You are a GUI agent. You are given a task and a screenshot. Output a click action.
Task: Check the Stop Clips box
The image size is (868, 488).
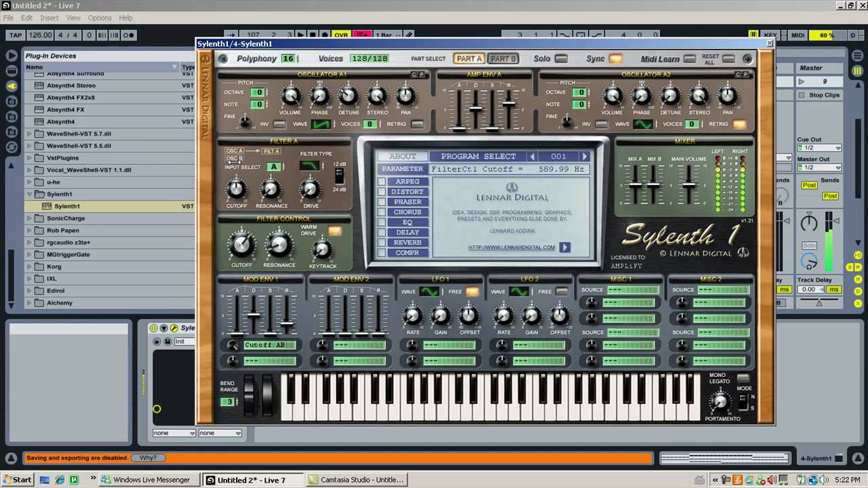pyautogui.click(x=802, y=95)
